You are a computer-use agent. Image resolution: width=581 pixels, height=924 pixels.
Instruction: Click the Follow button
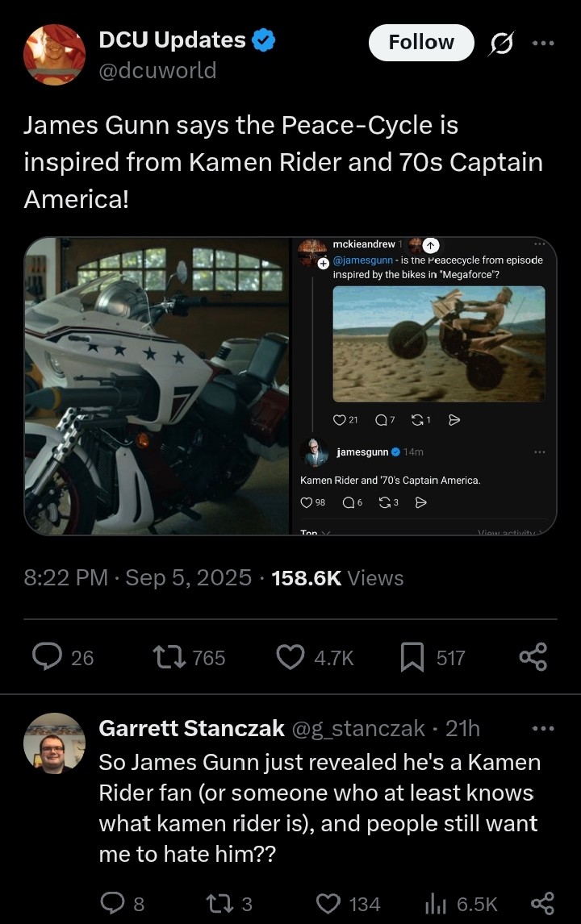pos(420,43)
